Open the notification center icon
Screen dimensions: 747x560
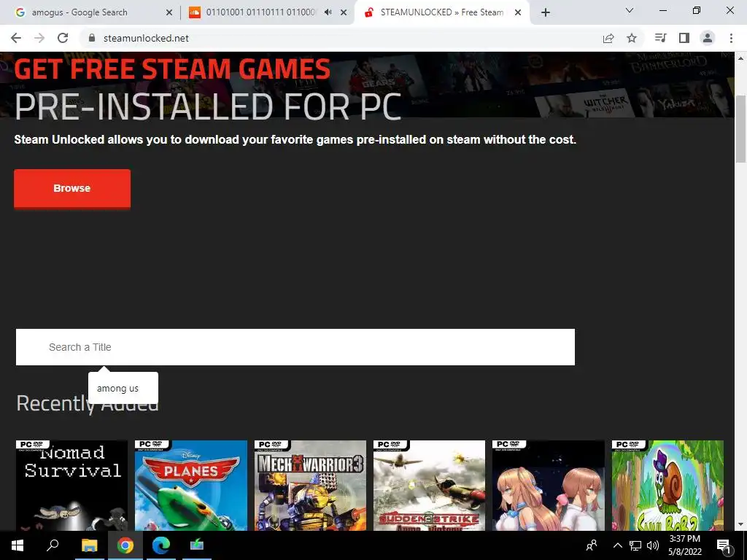tap(724, 545)
